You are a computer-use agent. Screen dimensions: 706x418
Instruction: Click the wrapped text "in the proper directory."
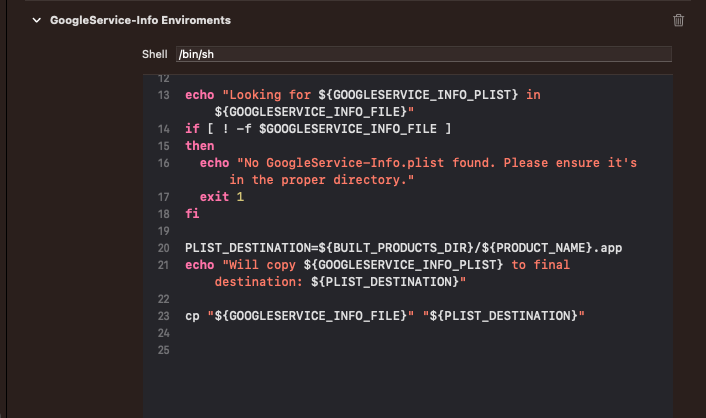pos(321,180)
